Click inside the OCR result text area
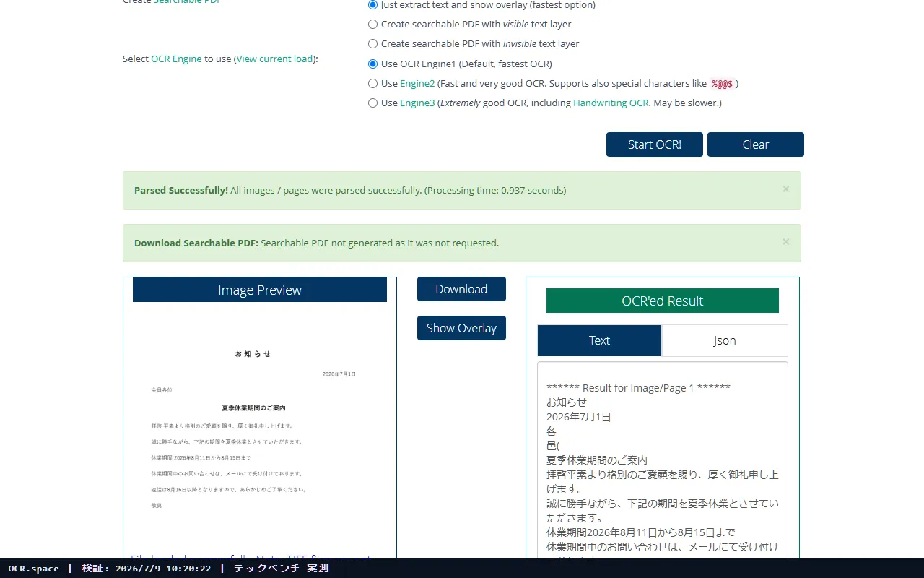 (663, 460)
